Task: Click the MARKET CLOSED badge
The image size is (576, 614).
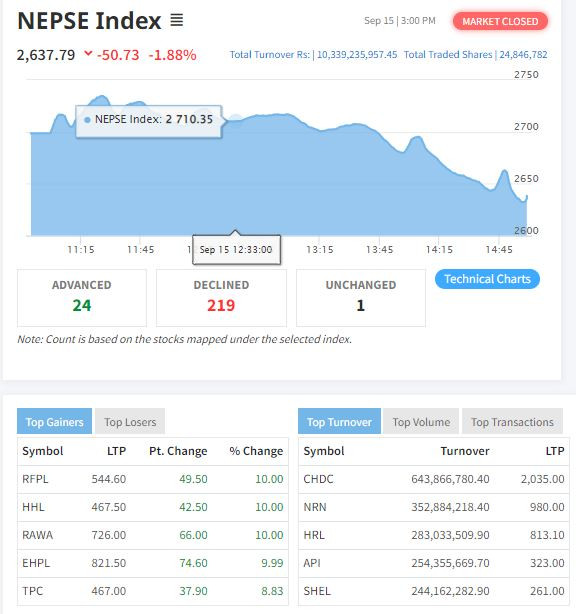Action: 500,21
